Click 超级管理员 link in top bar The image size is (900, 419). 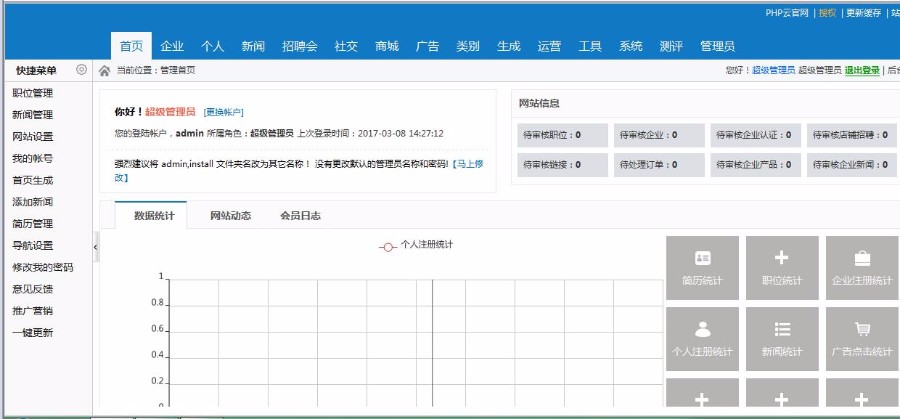(774, 70)
